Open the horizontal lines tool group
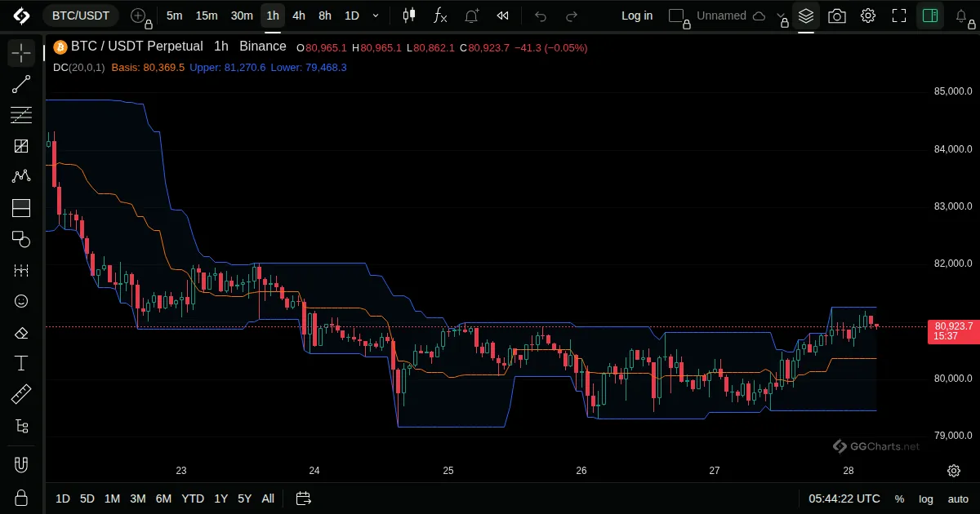The height and width of the screenshot is (514, 980). pos(21,115)
